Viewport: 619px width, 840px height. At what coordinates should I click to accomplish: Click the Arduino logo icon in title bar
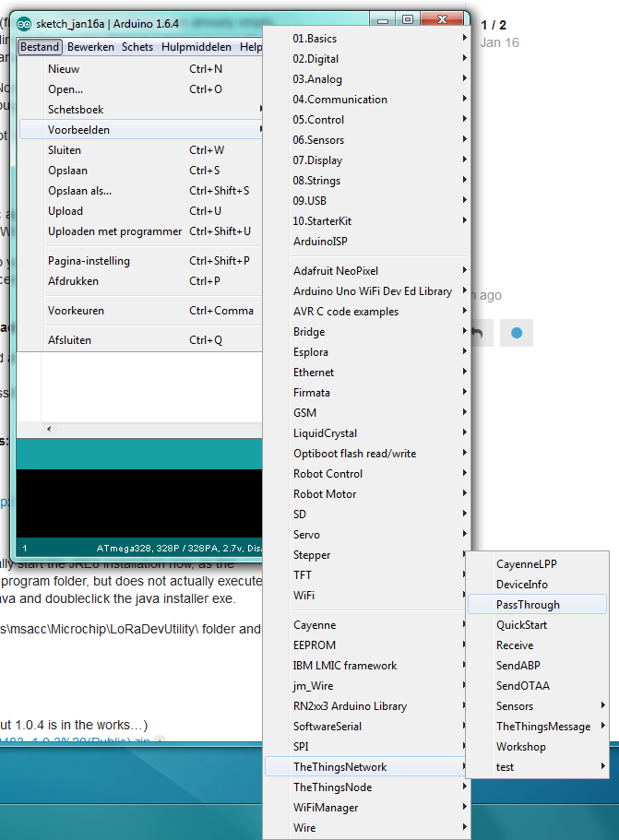tap(24, 24)
